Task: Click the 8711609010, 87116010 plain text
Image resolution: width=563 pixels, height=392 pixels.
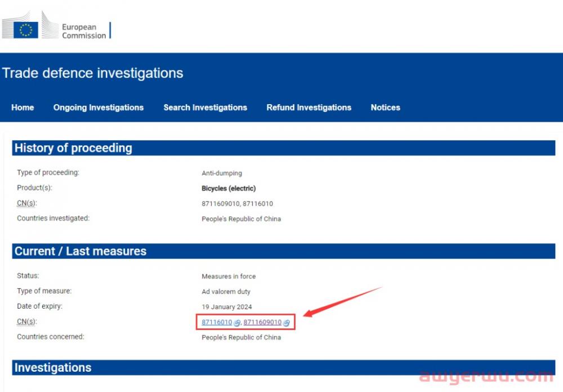Action: point(238,204)
